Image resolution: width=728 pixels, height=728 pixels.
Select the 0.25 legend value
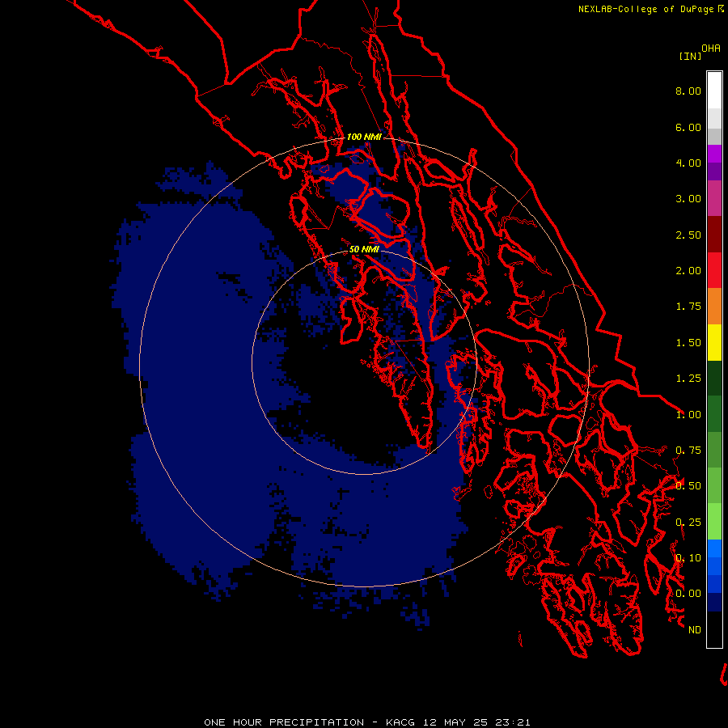pyautogui.click(x=688, y=523)
